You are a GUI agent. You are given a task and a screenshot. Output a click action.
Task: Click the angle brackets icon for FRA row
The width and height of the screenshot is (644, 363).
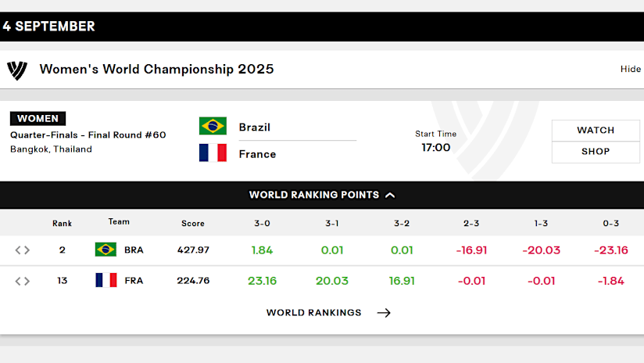point(22,281)
